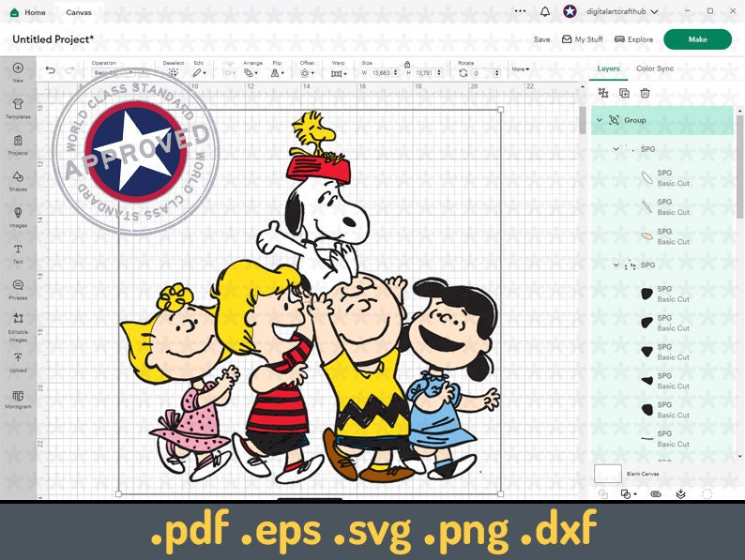Click the Rotate icon in toolbar
This screenshot has height=560, width=745.
pos(464,72)
